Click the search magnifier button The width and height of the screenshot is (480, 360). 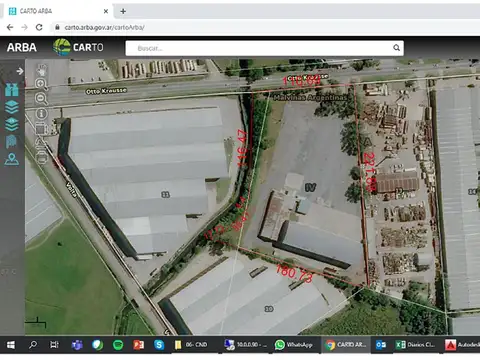396,48
